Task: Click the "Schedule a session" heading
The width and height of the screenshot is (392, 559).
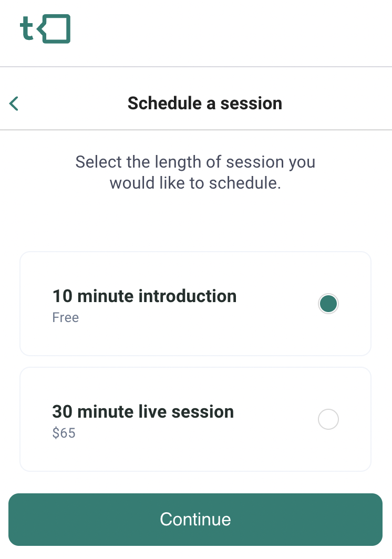Action: pos(205,103)
